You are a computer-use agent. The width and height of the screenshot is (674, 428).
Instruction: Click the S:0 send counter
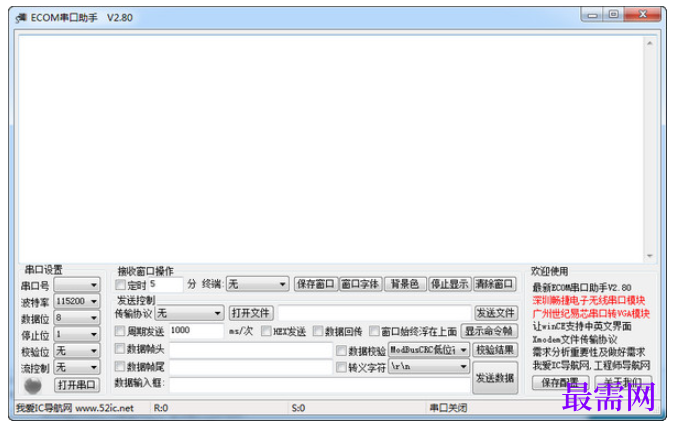(298, 408)
